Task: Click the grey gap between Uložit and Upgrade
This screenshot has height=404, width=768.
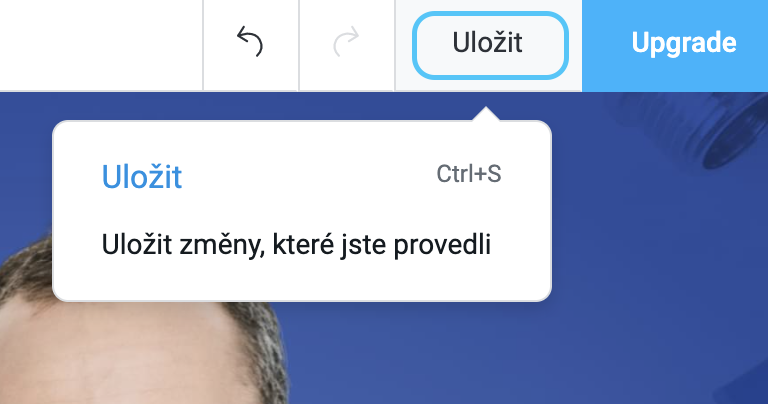Action: 575,46
